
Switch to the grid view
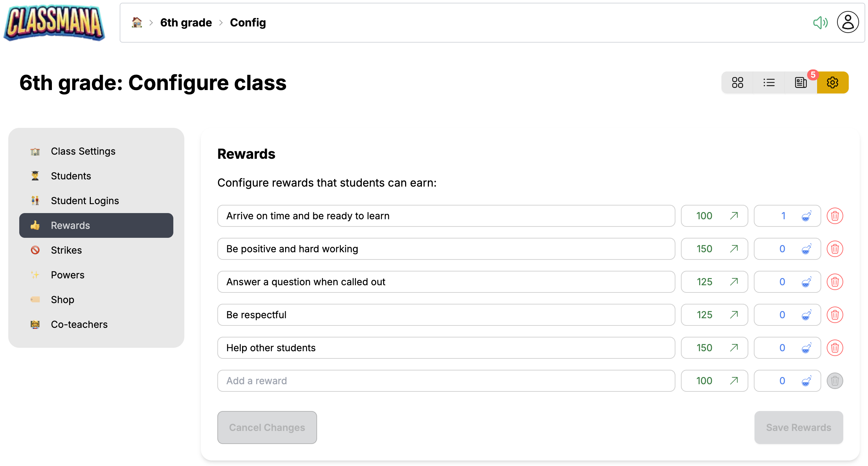tap(737, 82)
